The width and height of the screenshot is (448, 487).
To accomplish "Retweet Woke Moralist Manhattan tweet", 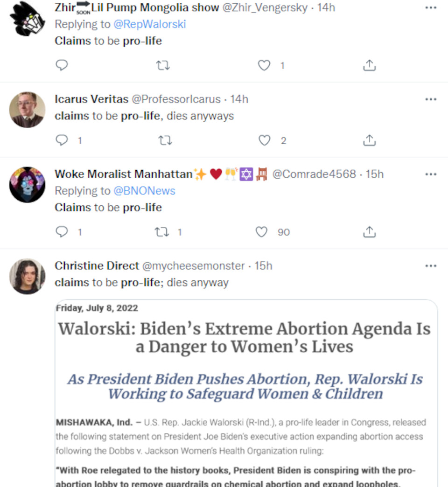I will click(x=162, y=232).
